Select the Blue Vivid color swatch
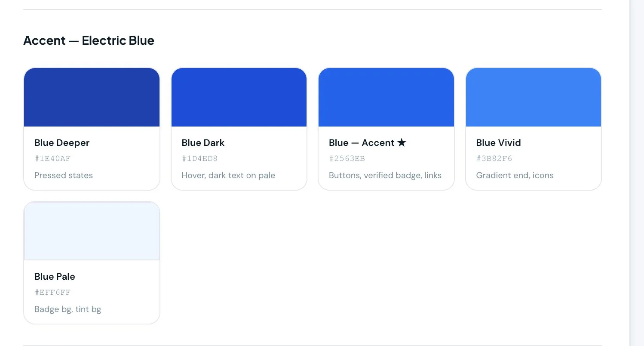This screenshot has height=346, width=644. 534,97
